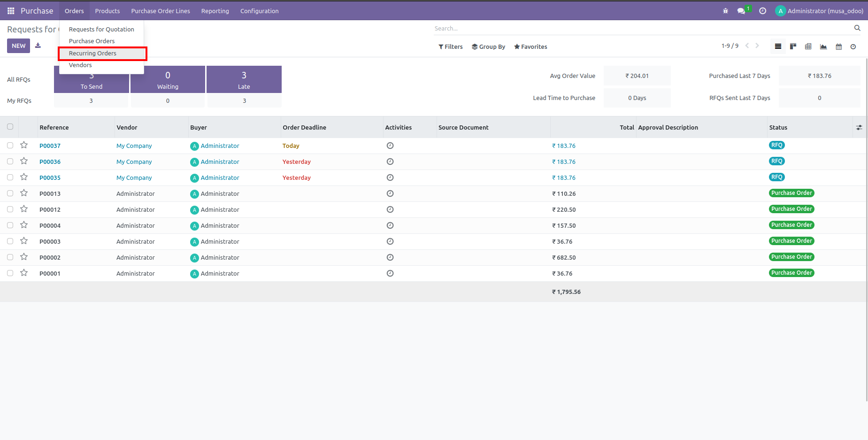Check the select-all checkbox in table header
This screenshot has height=440, width=868.
(x=10, y=127)
